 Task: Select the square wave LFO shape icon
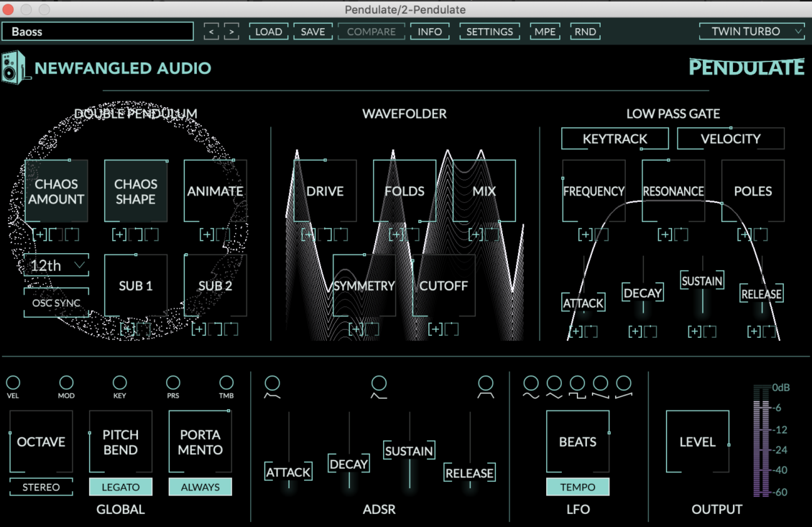tap(578, 388)
